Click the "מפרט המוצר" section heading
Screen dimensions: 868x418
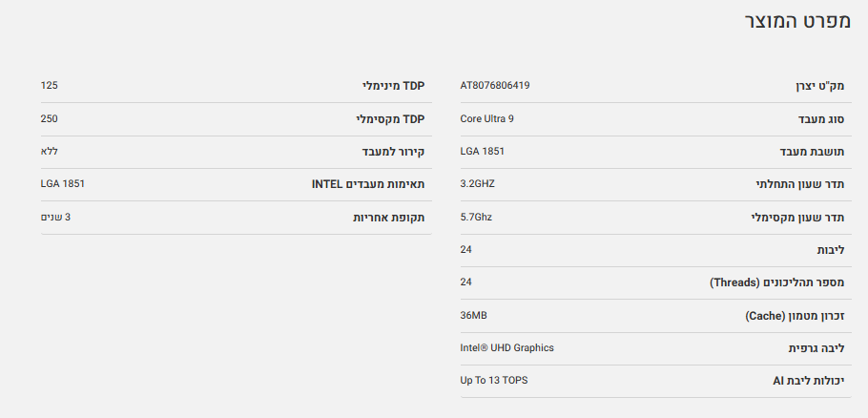[796, 22]
